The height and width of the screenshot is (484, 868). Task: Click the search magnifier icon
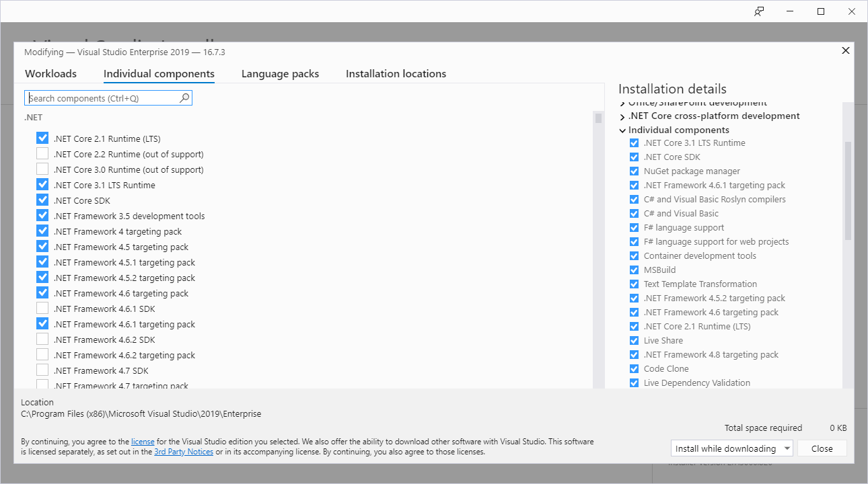click(x=184, y=98)
